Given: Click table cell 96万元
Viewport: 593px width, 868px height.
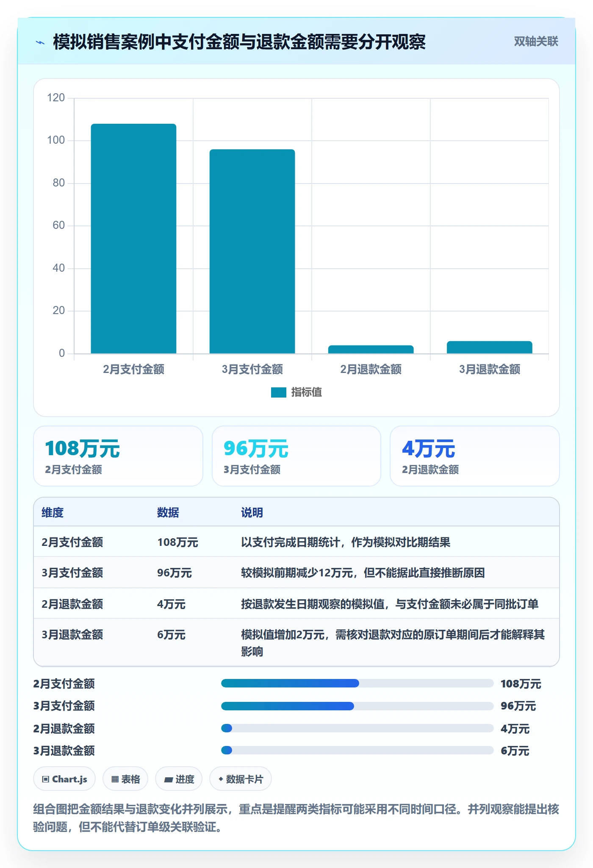Looking at the screenshot, I should coord(174,573).
